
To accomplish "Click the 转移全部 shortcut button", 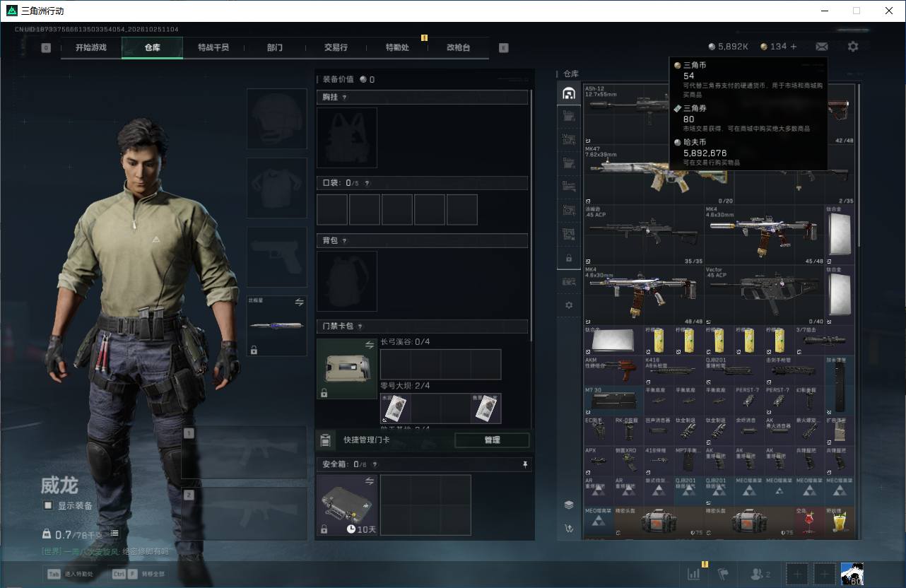I will [139, 574].
